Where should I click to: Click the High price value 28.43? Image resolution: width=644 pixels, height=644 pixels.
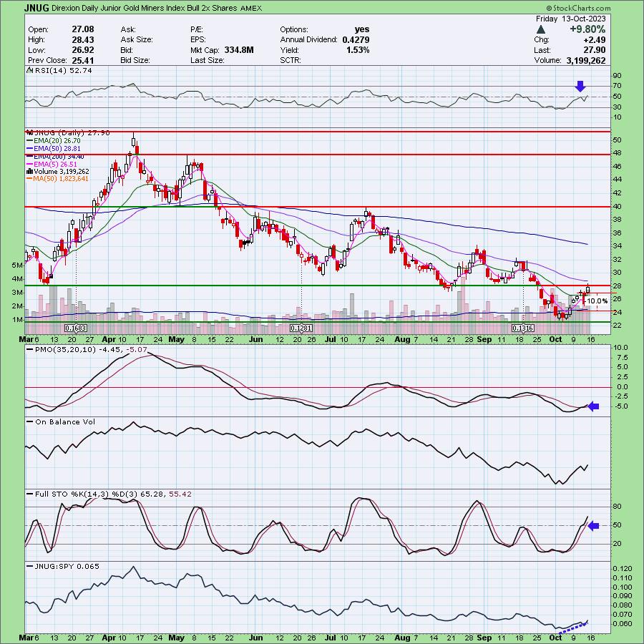tap(82, 39)
